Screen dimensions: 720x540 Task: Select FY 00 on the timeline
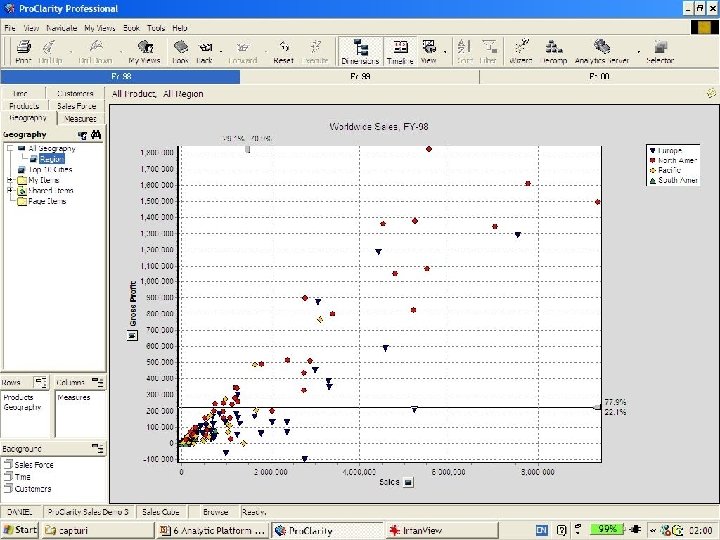[599, 76]
